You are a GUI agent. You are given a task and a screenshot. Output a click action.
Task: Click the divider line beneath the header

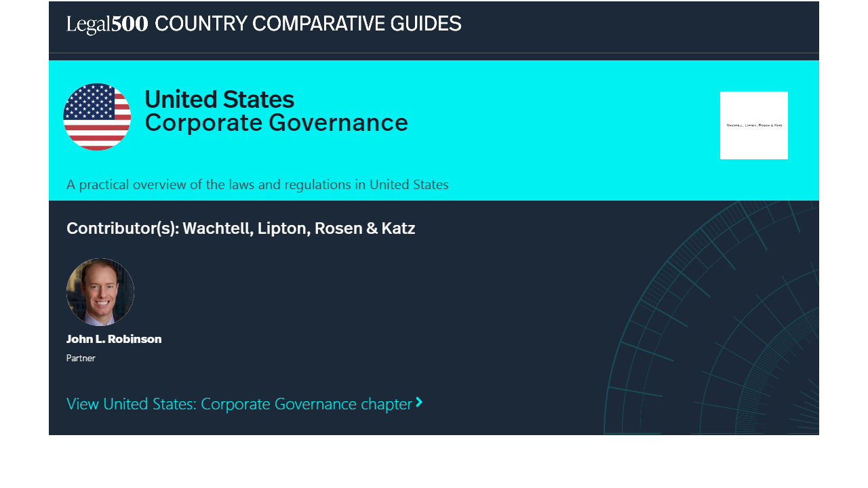pyautogui.click(x=434, y=53)
